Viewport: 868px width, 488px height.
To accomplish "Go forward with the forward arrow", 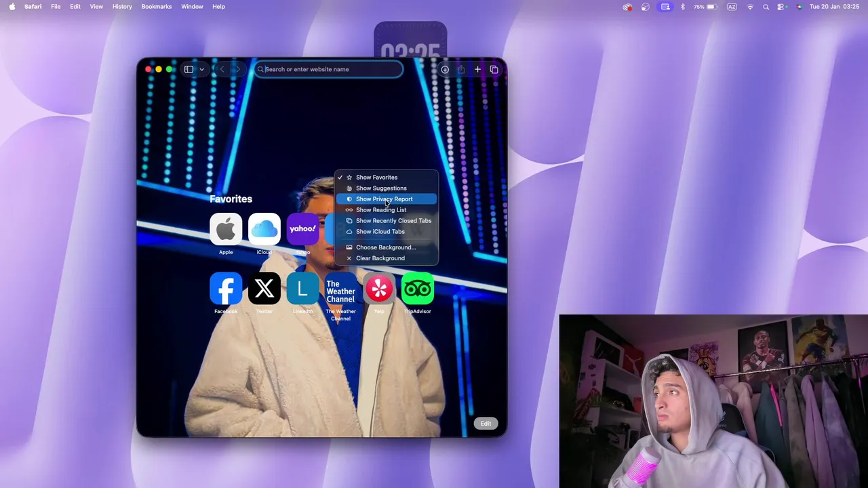I will (x=237, y=69).
